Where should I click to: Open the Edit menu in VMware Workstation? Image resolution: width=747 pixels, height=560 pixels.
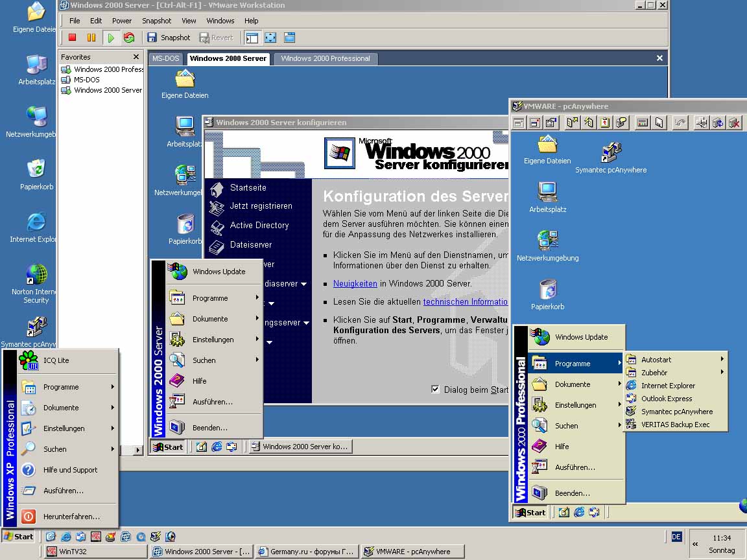click(96, 21)
